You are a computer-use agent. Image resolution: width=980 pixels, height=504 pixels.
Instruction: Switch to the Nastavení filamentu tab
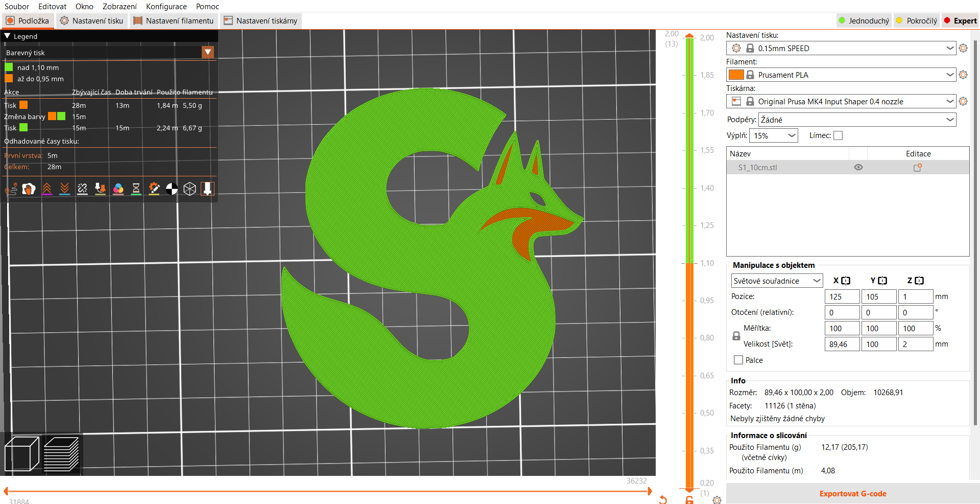pyautogui.click(x=173, y=21)
